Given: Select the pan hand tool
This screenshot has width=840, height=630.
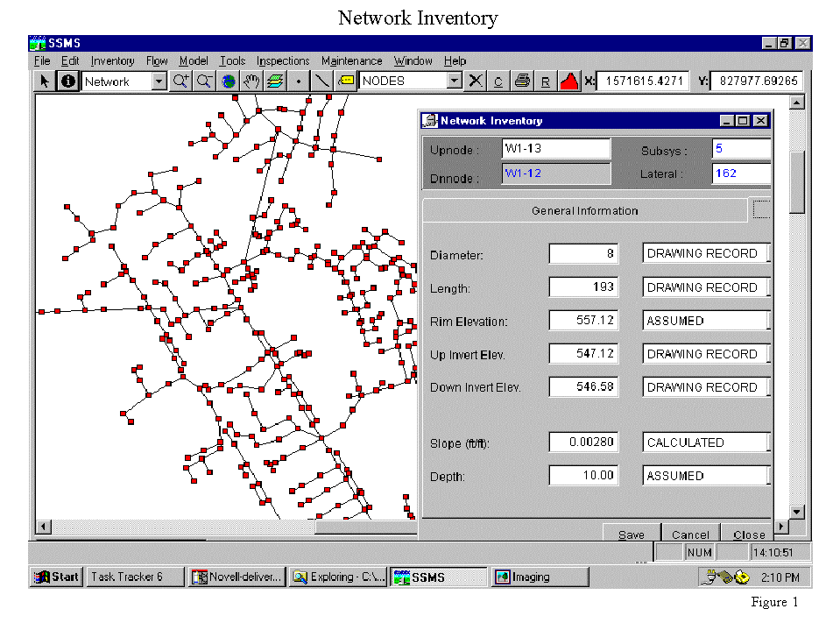Looking at the screenshot, I should pyautogui.click(x=252, y=81).
